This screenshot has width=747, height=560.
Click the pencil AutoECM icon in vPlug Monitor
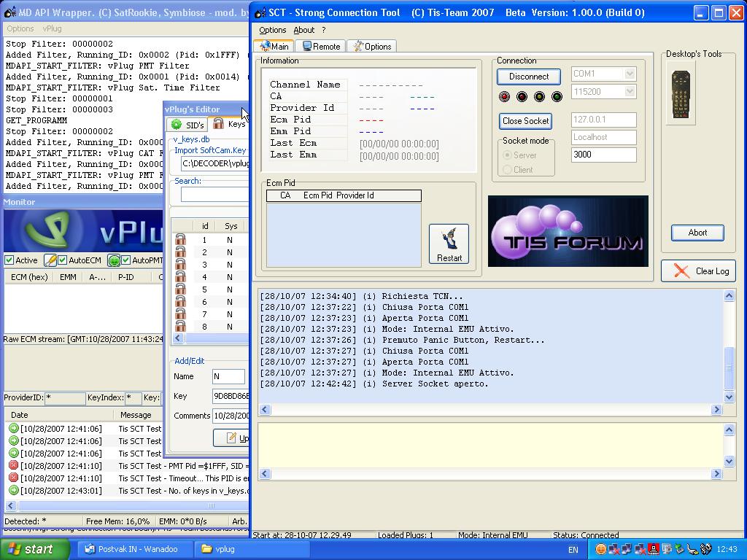coord(50,260)
